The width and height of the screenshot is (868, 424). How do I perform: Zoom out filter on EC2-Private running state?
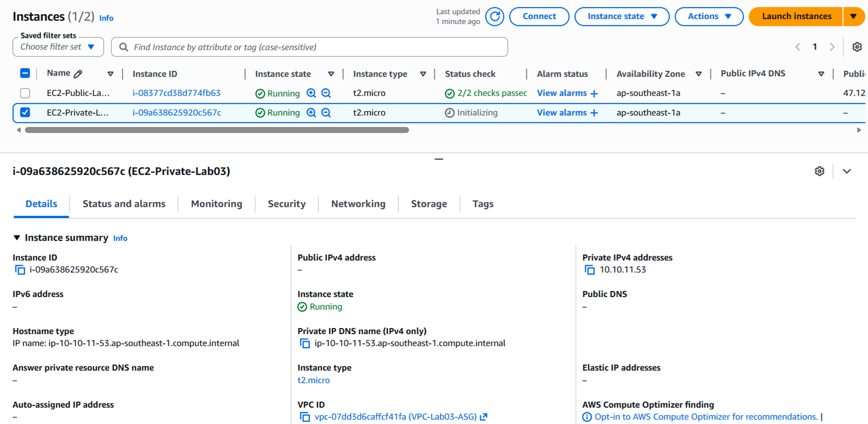click(x=326, y=113)
